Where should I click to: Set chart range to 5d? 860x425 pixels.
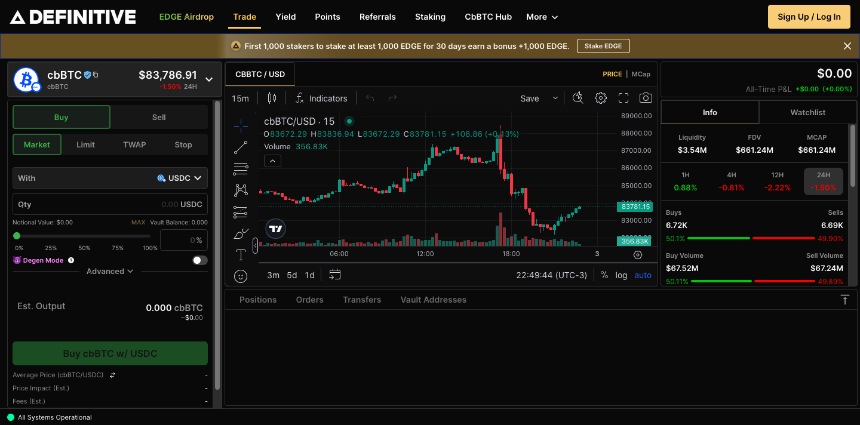coord(292,275)
